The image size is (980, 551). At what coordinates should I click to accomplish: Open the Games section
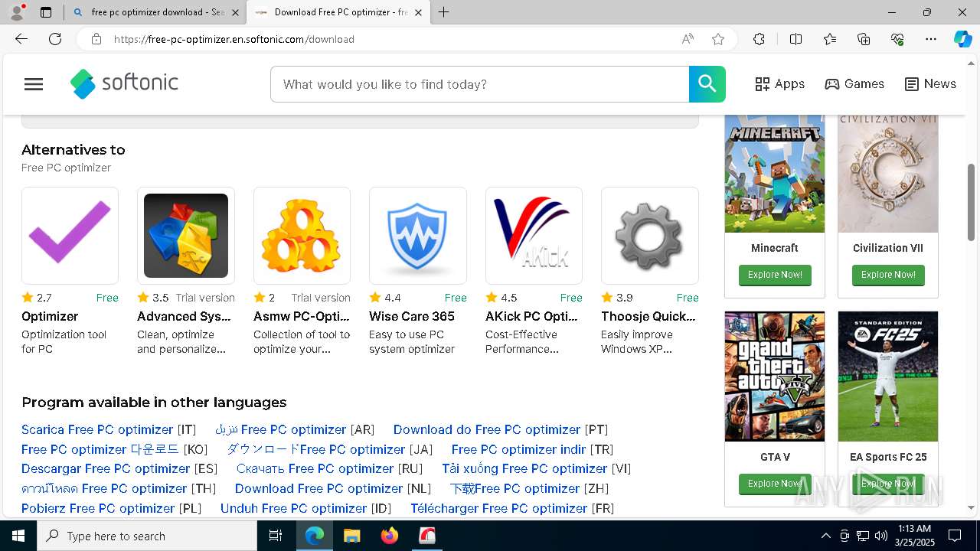[854, 84]
